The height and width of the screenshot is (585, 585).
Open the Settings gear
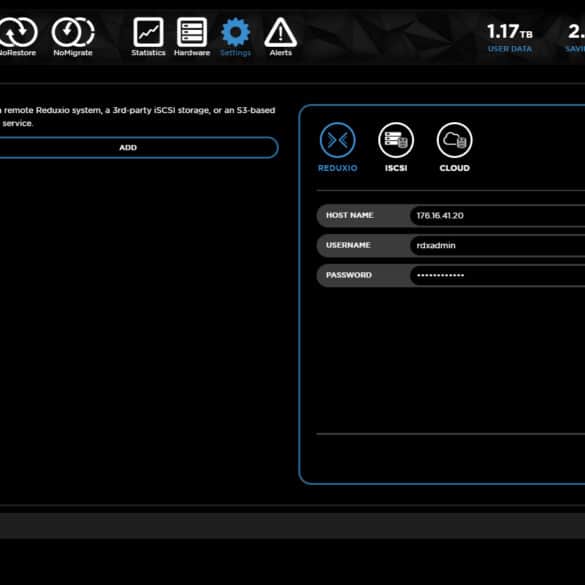tap(235, 37)
